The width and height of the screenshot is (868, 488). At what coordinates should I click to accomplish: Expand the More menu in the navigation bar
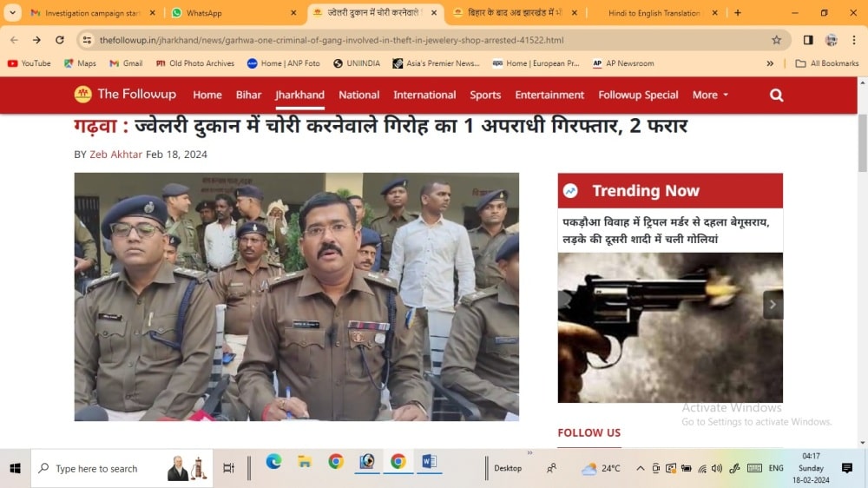[710, 95]
